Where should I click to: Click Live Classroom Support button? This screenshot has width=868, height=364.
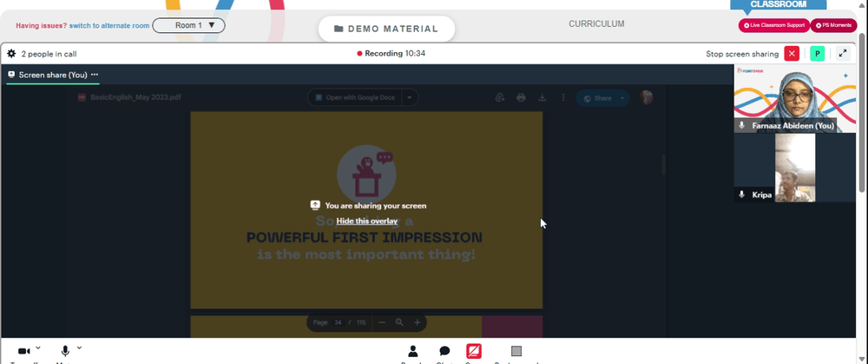[774, 25]
